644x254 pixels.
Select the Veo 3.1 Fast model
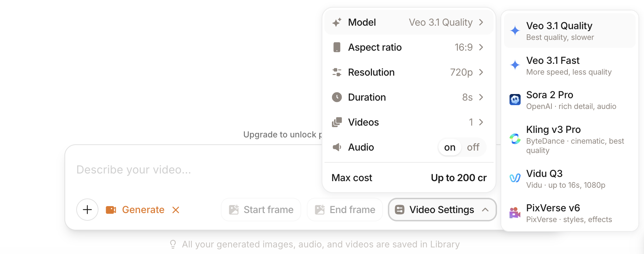pos(552,65)
